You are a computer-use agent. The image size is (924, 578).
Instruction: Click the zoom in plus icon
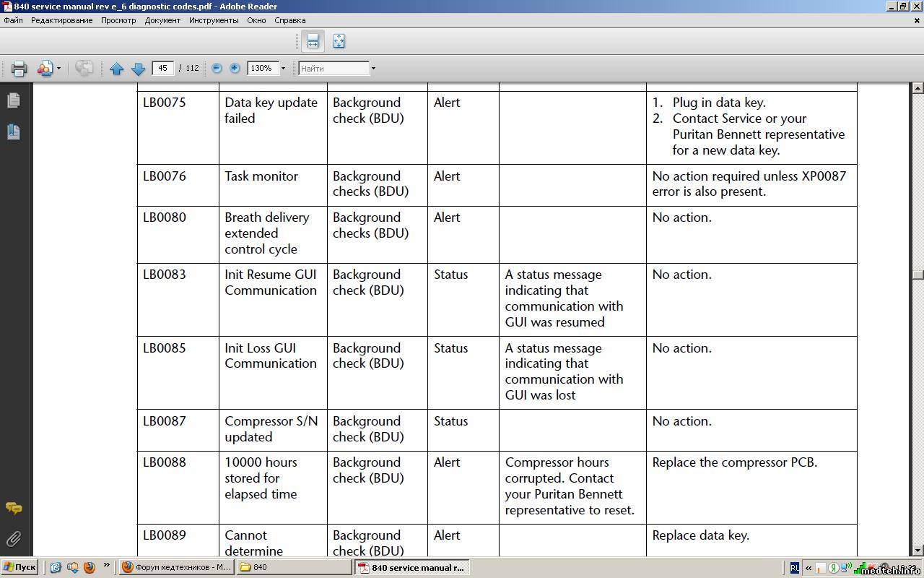pos(235,68)
